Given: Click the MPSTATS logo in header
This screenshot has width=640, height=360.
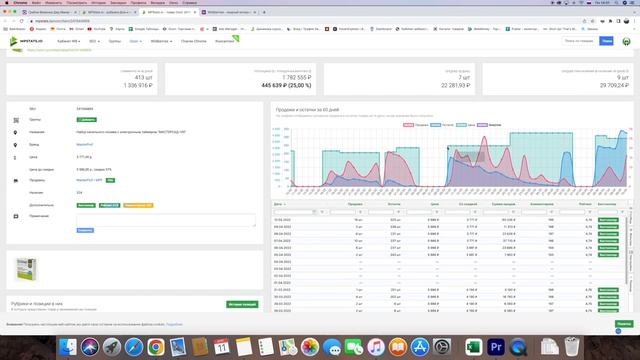Looking at the screenshot, I should (x=26, y=41).
